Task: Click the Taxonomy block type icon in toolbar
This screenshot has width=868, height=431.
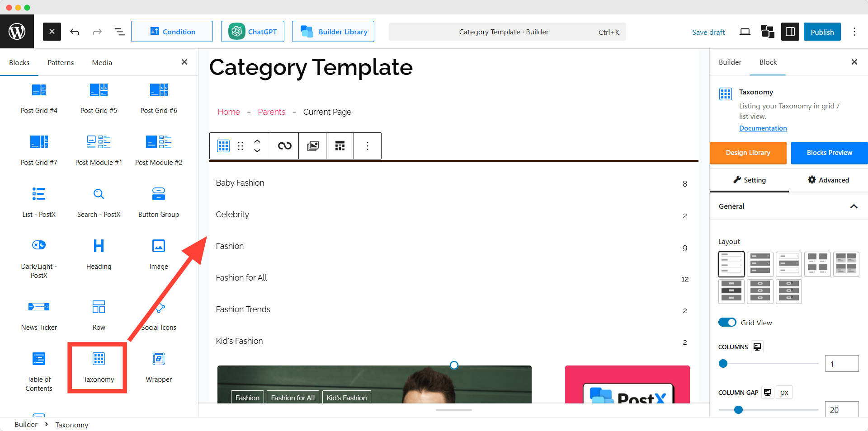Action: (x=223, y=146)
